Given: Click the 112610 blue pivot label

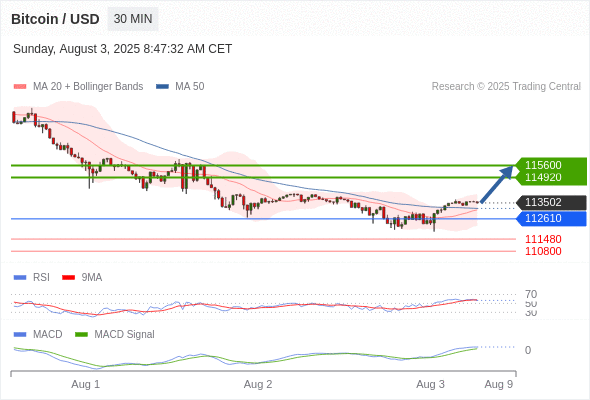Looking at the screenshot, I should click(552, 219).
